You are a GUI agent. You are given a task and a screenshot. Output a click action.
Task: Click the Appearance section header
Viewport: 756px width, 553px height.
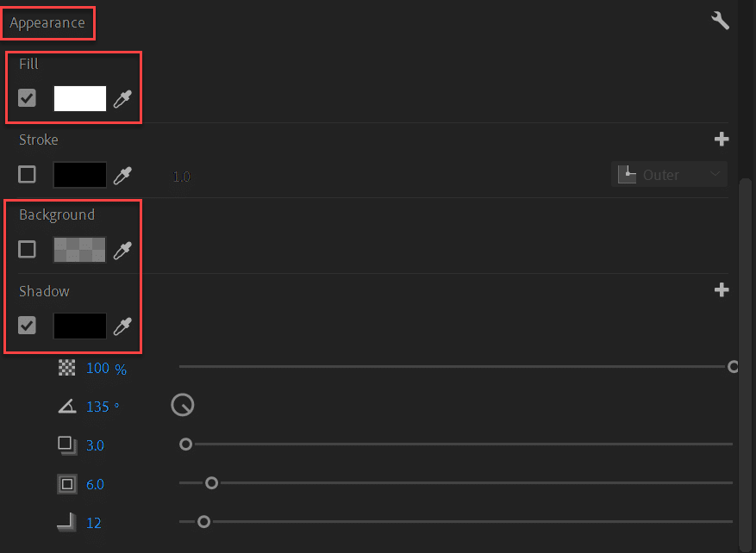click(47, 22)
